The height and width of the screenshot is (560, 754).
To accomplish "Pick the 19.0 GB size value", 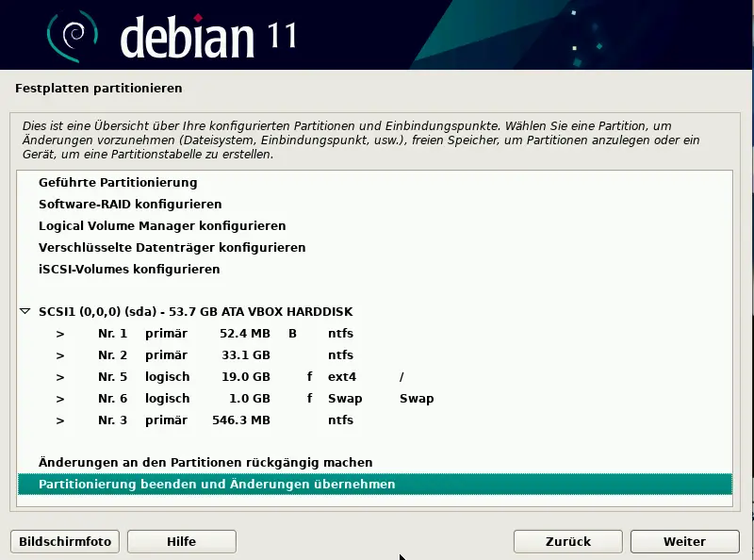I will coord(246,377).
